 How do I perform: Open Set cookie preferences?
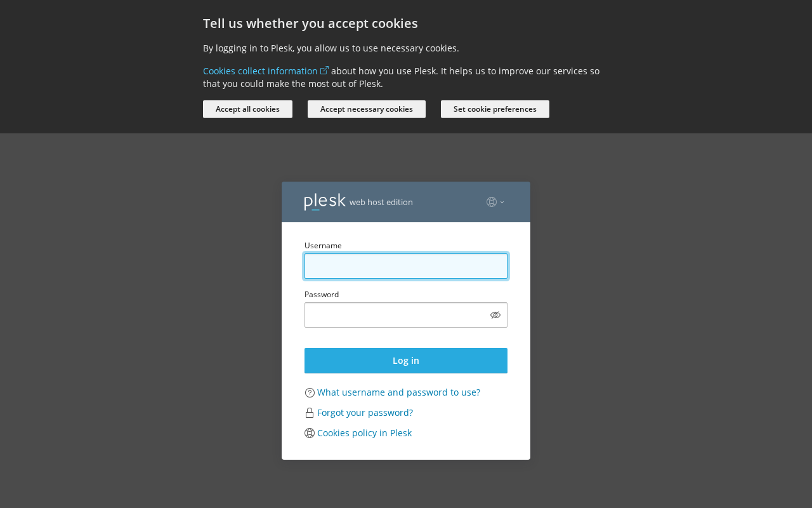click(x=495, y=109)
